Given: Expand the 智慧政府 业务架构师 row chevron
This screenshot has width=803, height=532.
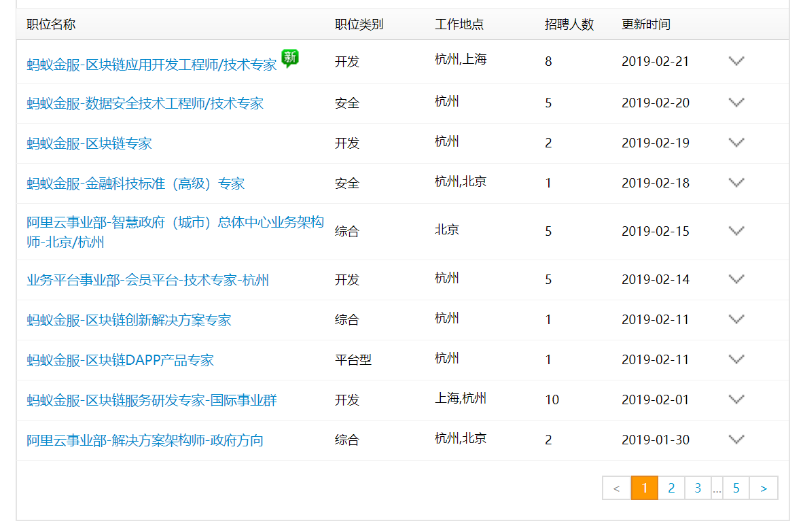Looking at the screenshot, I should pos(736,231).
